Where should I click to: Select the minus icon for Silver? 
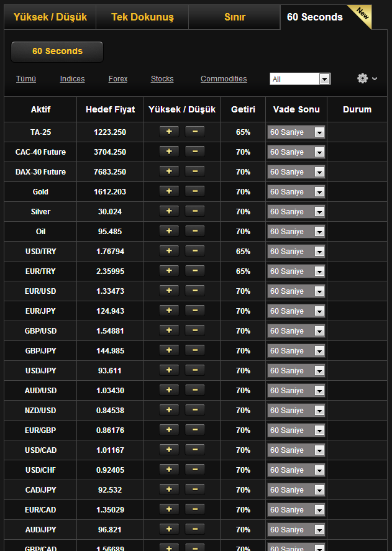(x=194, y=211)
